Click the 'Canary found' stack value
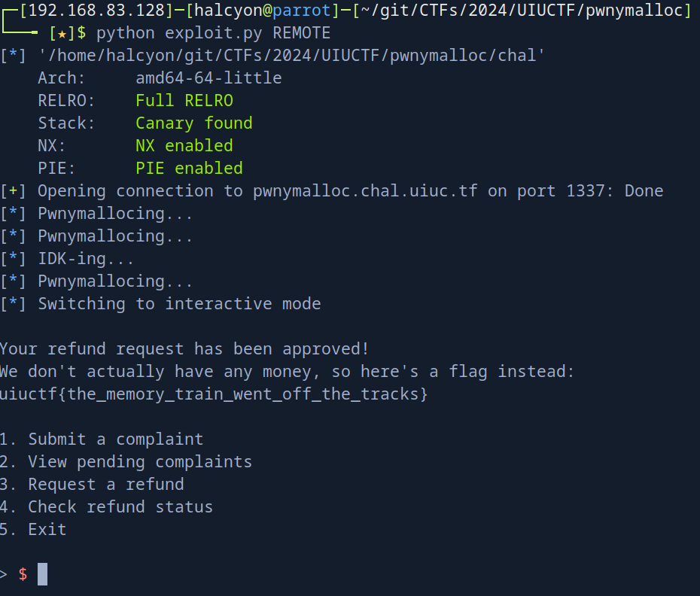 click(x=193, y=123)
